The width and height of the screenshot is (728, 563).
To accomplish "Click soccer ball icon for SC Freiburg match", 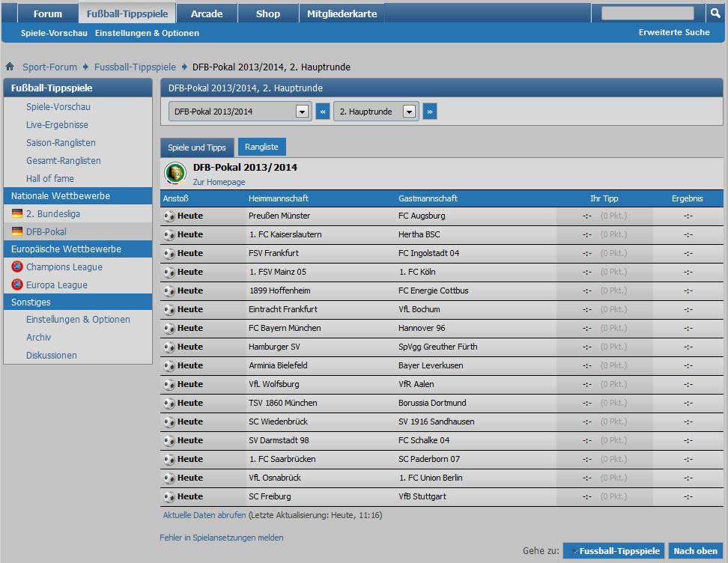I will point(169,496).
